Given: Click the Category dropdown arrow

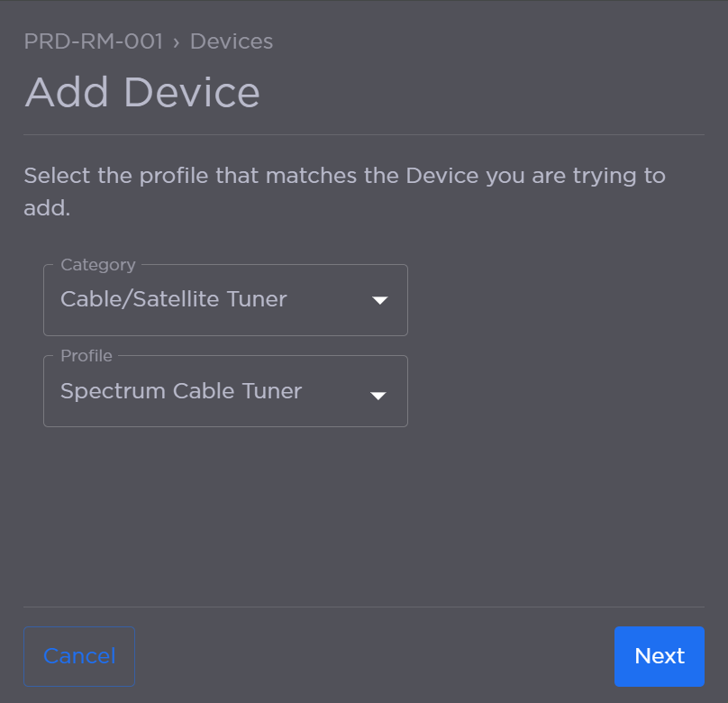Looking at the screenshot, I should tap(378, 299).
